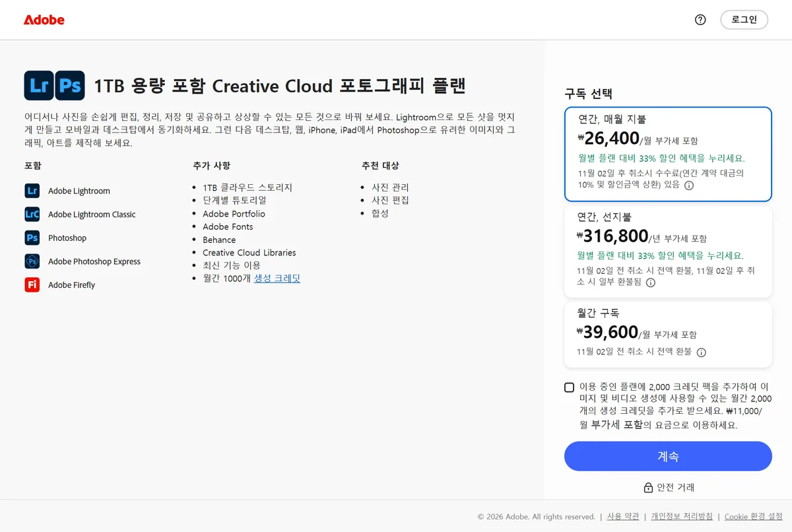
Task: Click the 로그인 button
Action: [744, 20]
